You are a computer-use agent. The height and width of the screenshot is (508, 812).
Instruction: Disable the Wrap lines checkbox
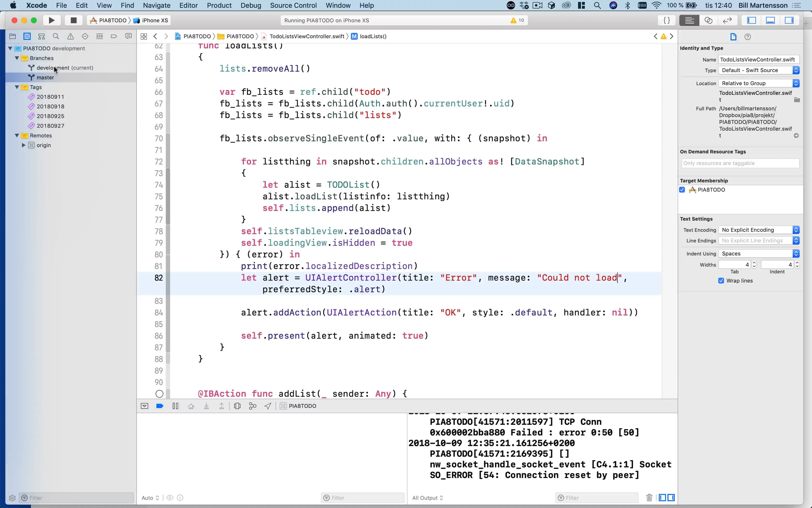coord(721,281)
